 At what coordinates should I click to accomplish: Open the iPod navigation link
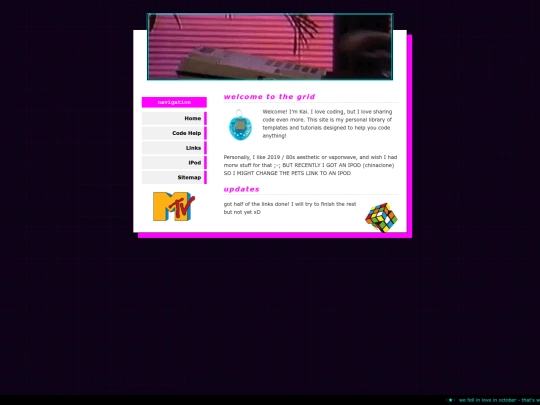point(174,163)
